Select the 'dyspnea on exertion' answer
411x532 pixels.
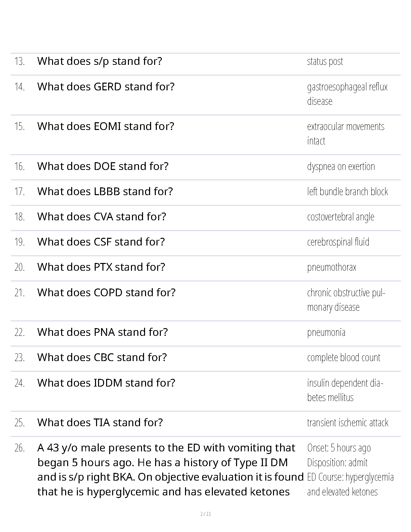[341, 167]
